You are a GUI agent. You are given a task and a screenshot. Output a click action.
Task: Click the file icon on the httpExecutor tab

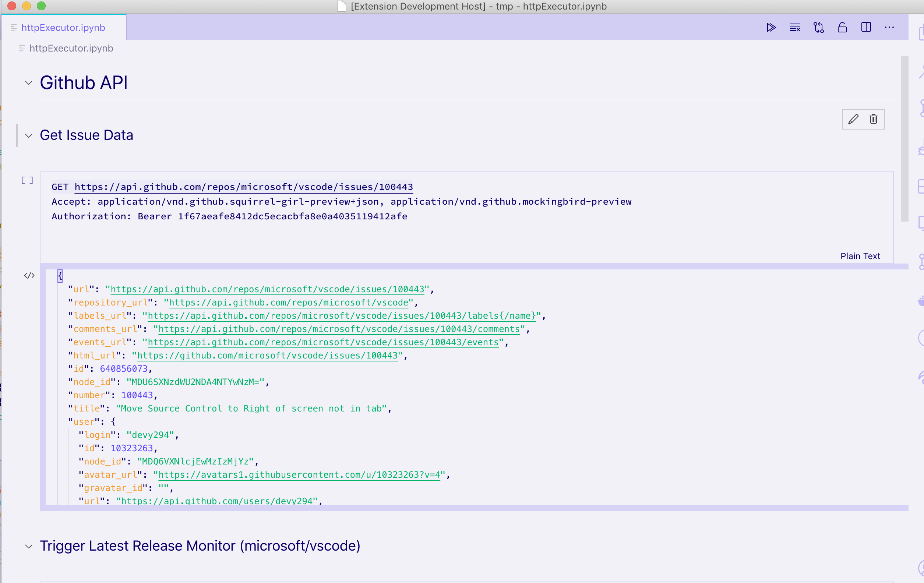pos(14,28)
